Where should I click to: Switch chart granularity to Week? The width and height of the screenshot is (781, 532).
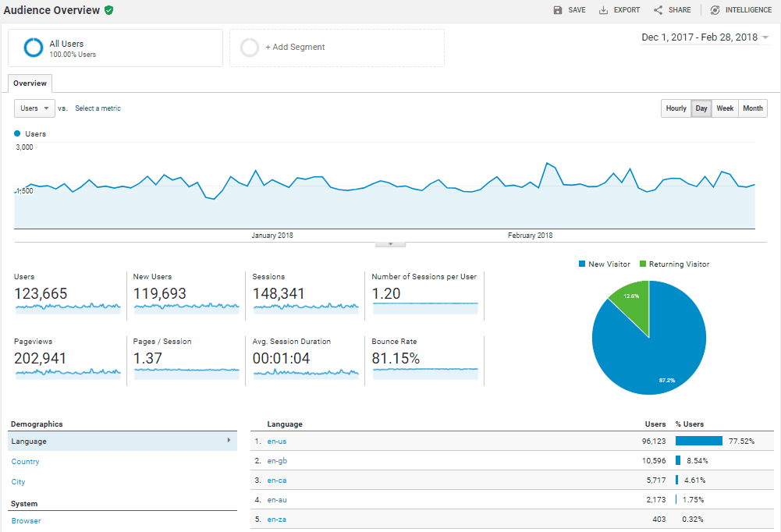pos(725,108)
